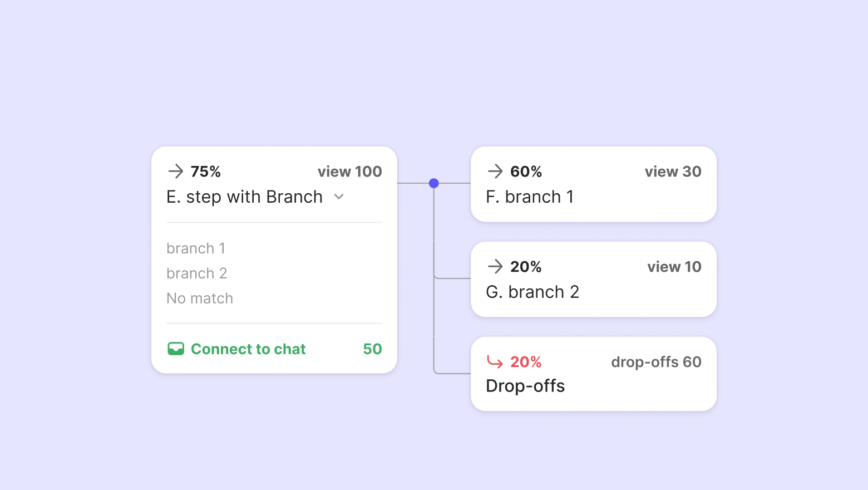The image size is (868, 490).
Task: Open the Drop-offs card title
Action: [525, 386]
